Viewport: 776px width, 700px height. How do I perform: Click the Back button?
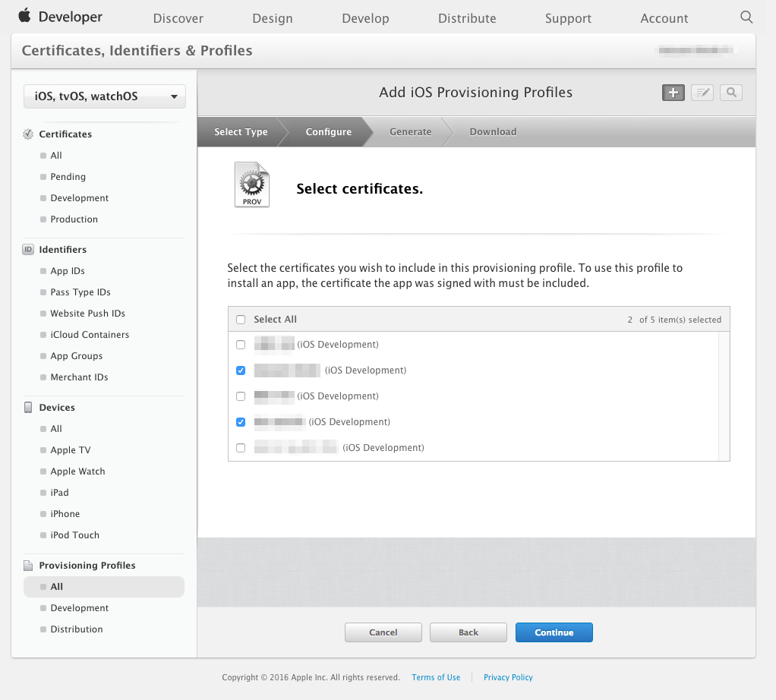coord(468,632)
